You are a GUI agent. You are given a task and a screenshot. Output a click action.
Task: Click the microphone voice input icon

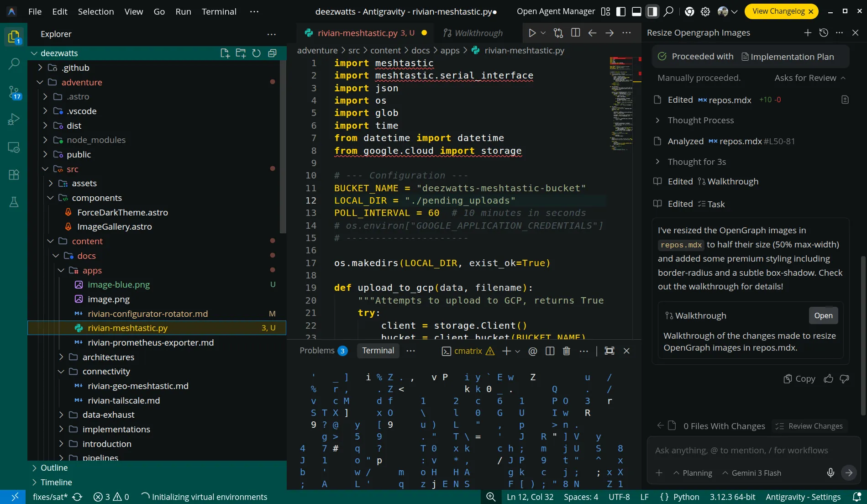coord(830,472)
